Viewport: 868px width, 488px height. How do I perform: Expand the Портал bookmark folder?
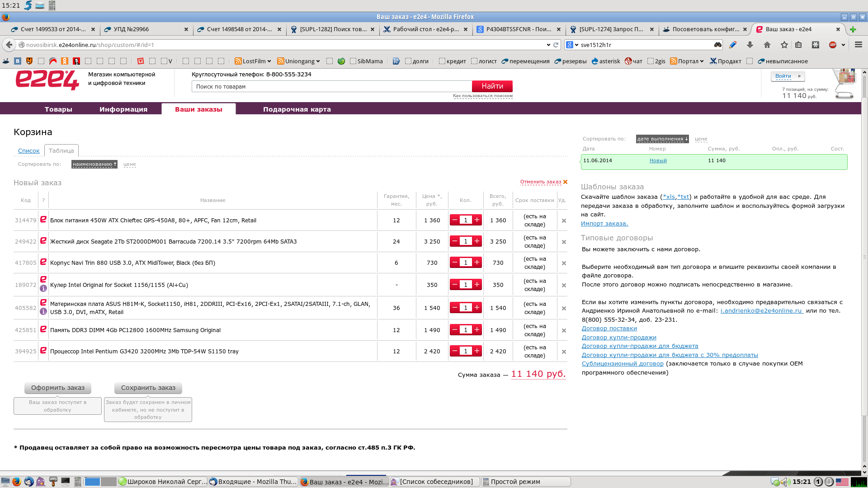point(688,61)
